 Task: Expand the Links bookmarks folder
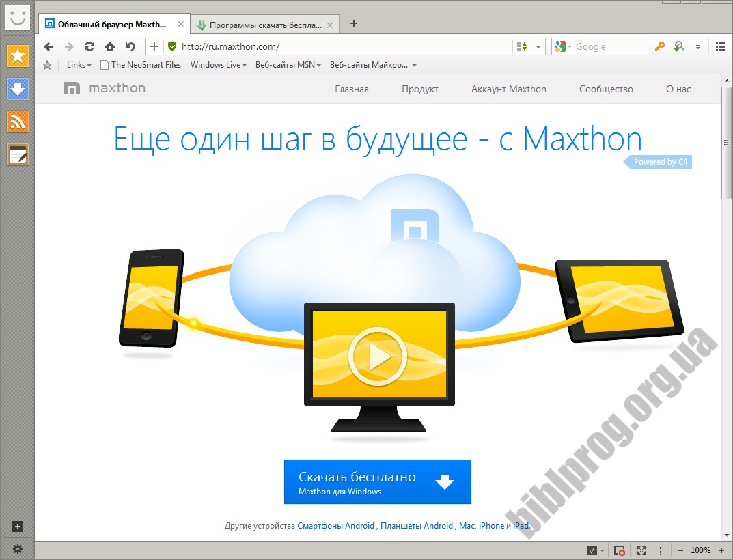(79, 65)
